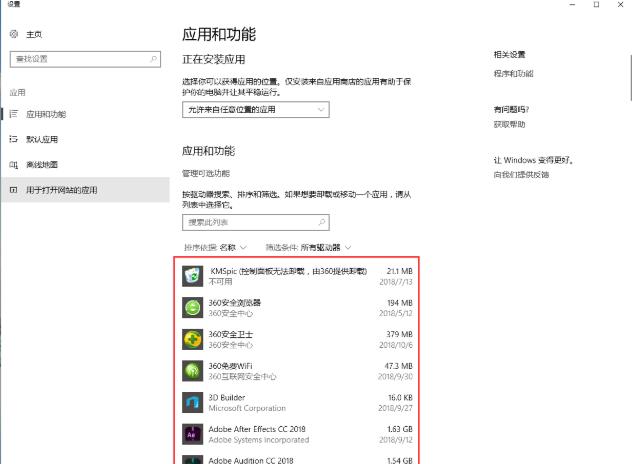The width and height of the screenshot is (632, 464).
Task: Select the Adobe After Effects CC 2018 icon
Action: [x=193, y=434]
